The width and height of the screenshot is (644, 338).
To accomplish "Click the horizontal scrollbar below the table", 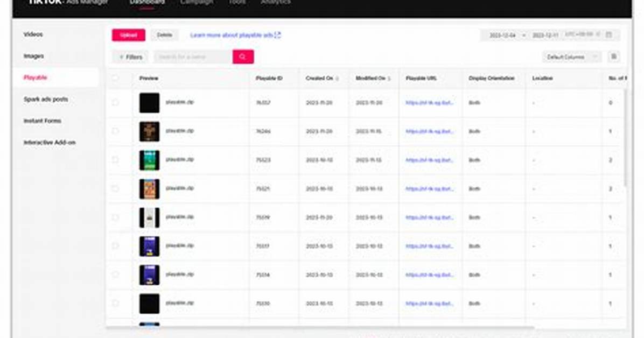I will point(320,327).
